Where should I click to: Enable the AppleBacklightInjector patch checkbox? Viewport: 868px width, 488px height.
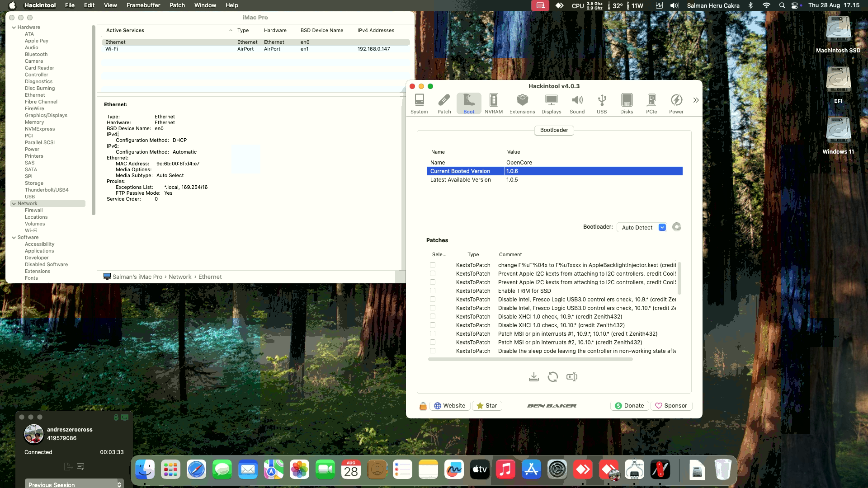point(433,265)
